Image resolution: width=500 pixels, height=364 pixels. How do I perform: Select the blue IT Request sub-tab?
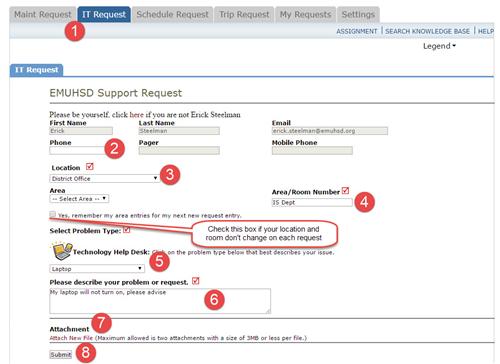pyautogui.click(x=36, y=70)
